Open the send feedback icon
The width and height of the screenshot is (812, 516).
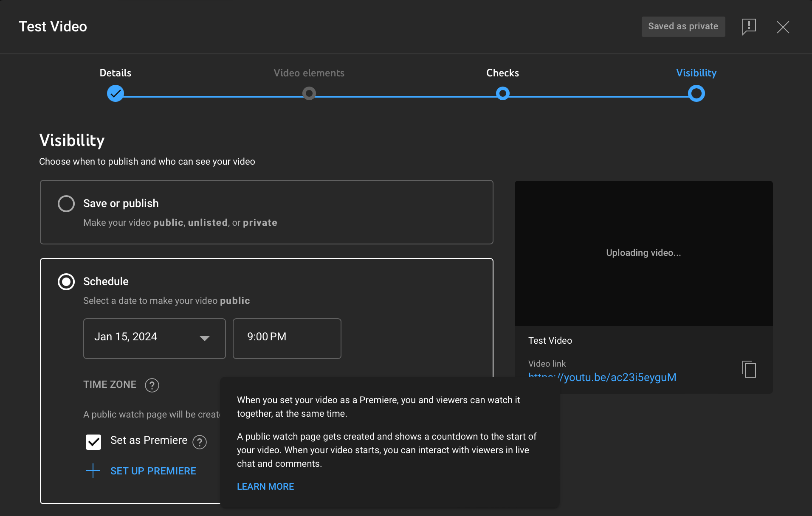click(x=749, y=26)
